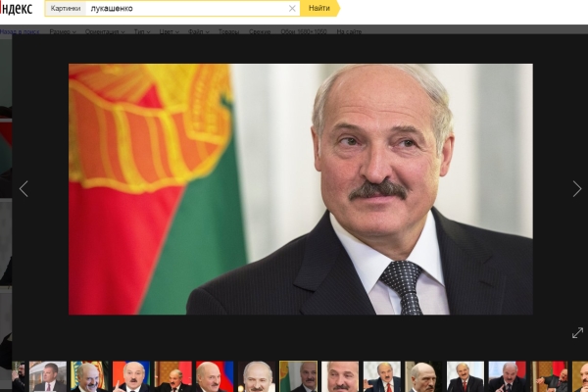Select the На сайте filter

coord(349,31)
